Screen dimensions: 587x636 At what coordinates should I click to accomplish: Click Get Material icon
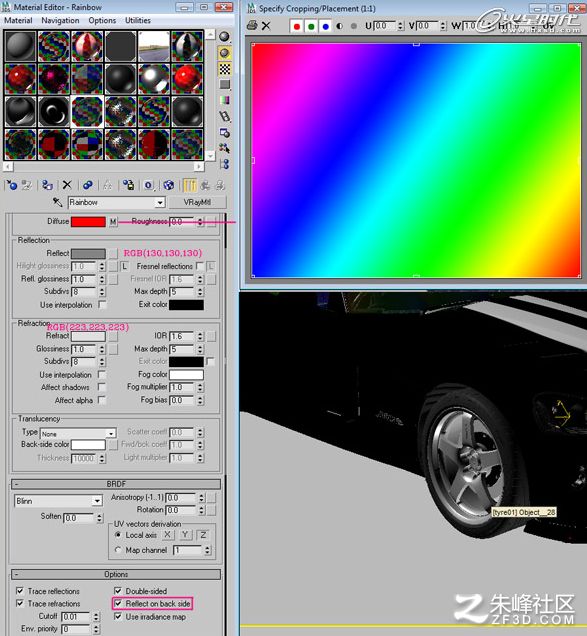tap(12, 185)
